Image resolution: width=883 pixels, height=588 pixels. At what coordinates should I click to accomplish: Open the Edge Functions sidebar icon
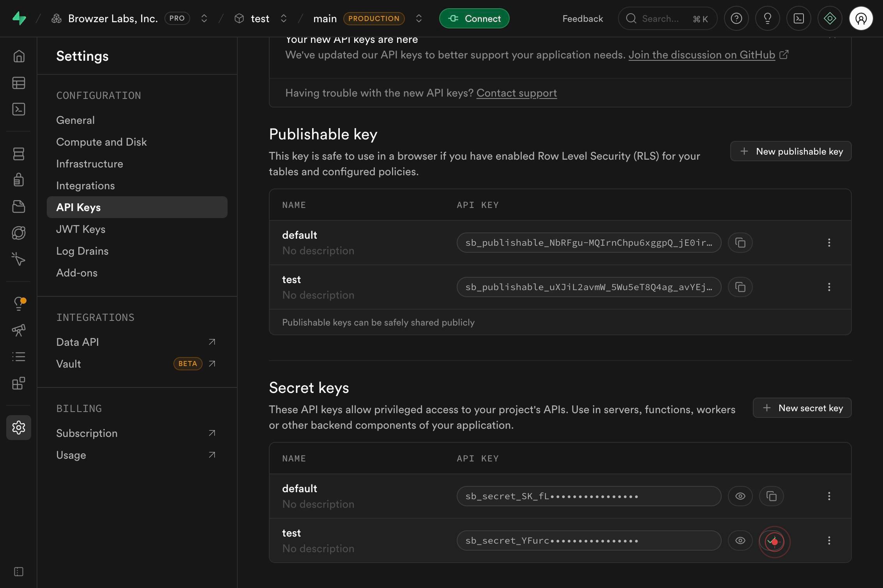tap(19, 233)
